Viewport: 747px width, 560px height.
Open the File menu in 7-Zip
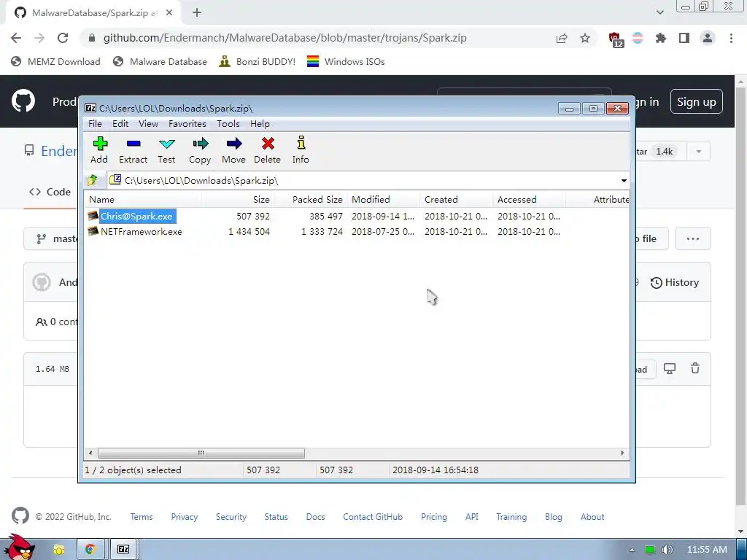(95, 124)
